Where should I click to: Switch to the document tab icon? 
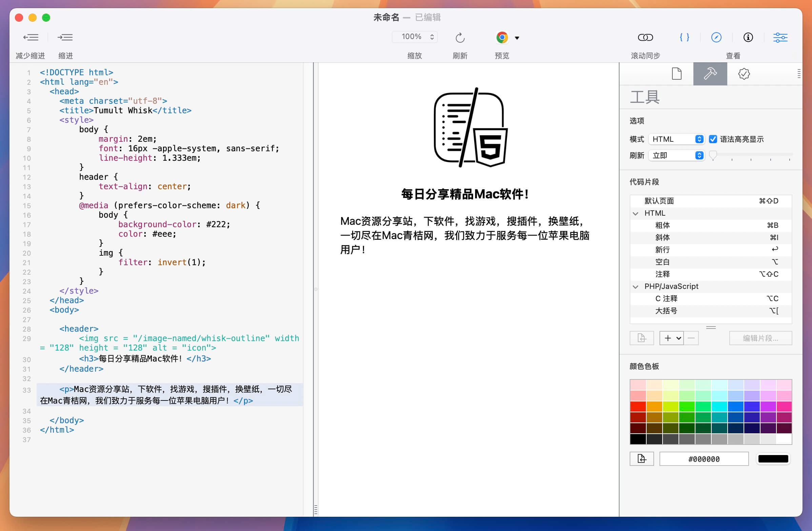coord(676,73)
